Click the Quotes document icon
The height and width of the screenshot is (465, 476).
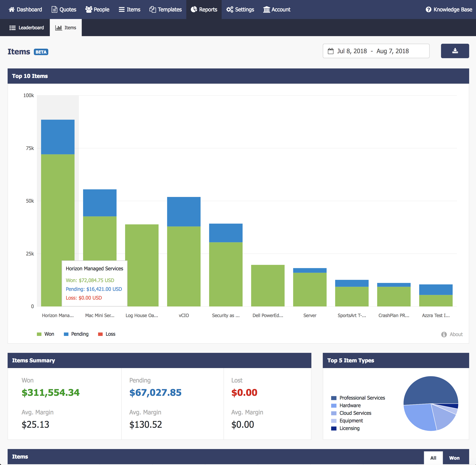pos(54,10)
